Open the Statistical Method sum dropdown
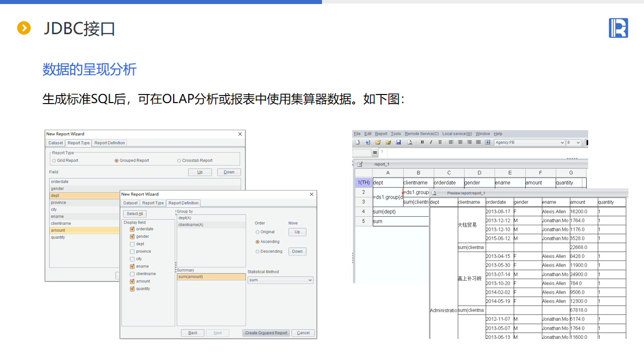 [280, 280]
